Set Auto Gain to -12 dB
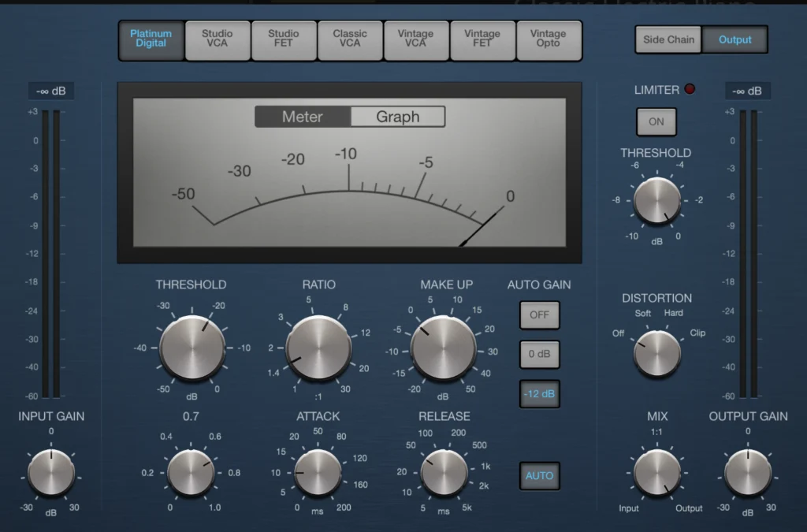Screen dimensions: 807x532 point(539,394)
